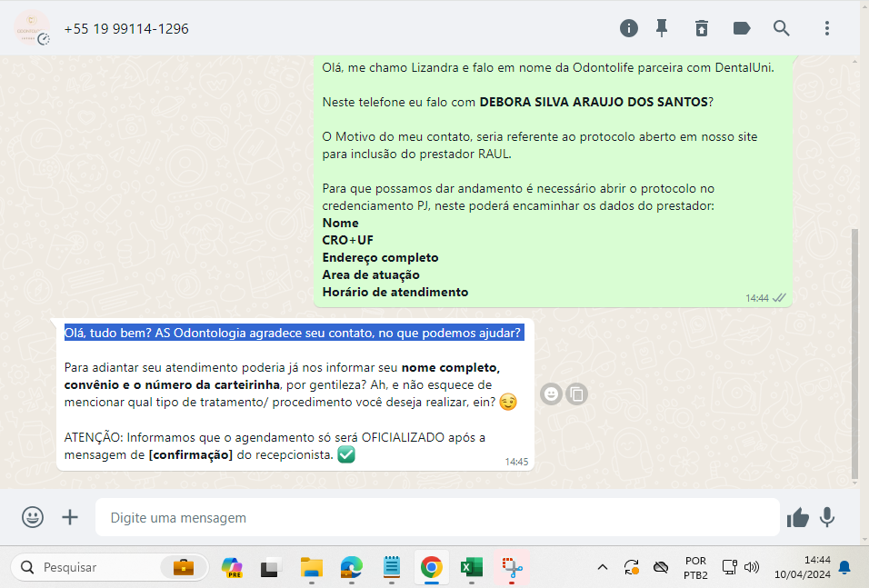The width and height of the screenshot is (869, 588).
Task: Switch to Google Chrome in the taskbar
Action: [x=431, y=567]
